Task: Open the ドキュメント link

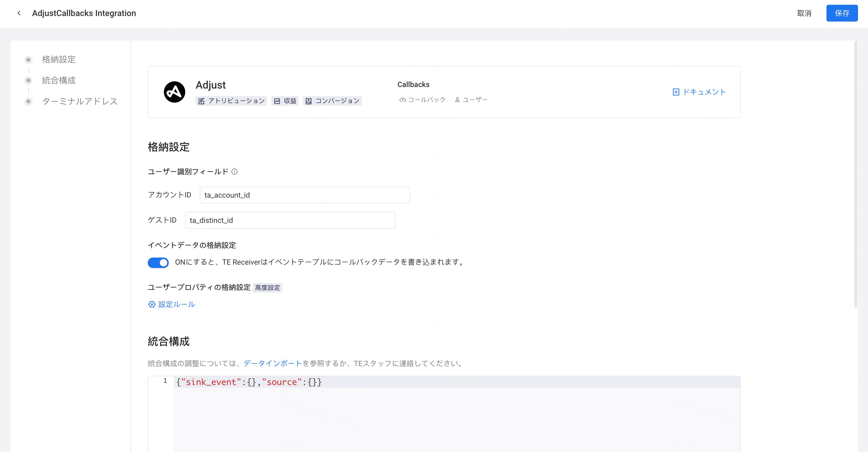Action: pyautogui.click(x=704, y=92)
